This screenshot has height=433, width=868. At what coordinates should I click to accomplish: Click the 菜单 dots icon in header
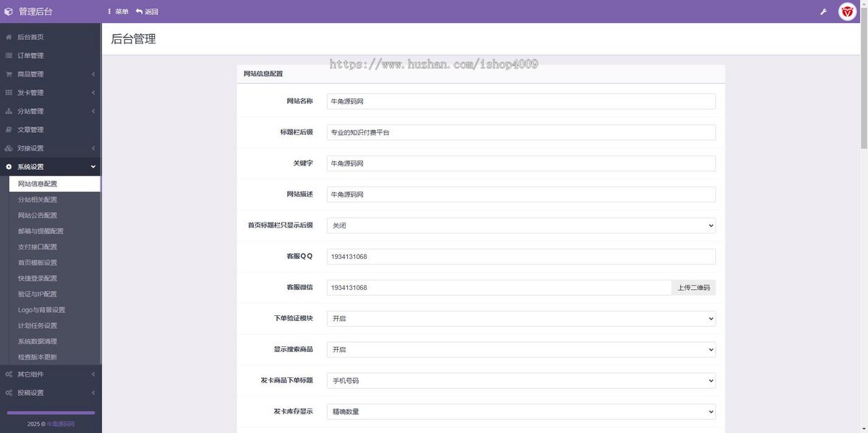coord(109,12)
